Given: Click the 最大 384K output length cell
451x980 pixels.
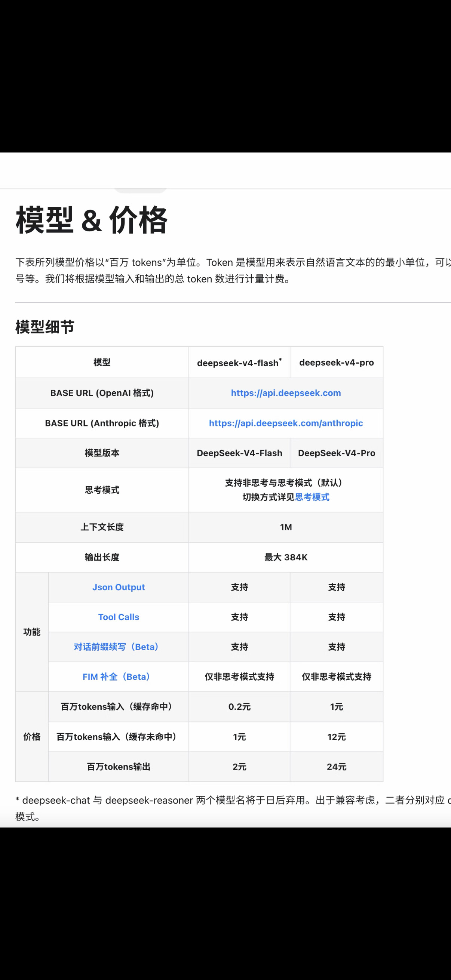Looking at the screenshot, I should (286, 557).
